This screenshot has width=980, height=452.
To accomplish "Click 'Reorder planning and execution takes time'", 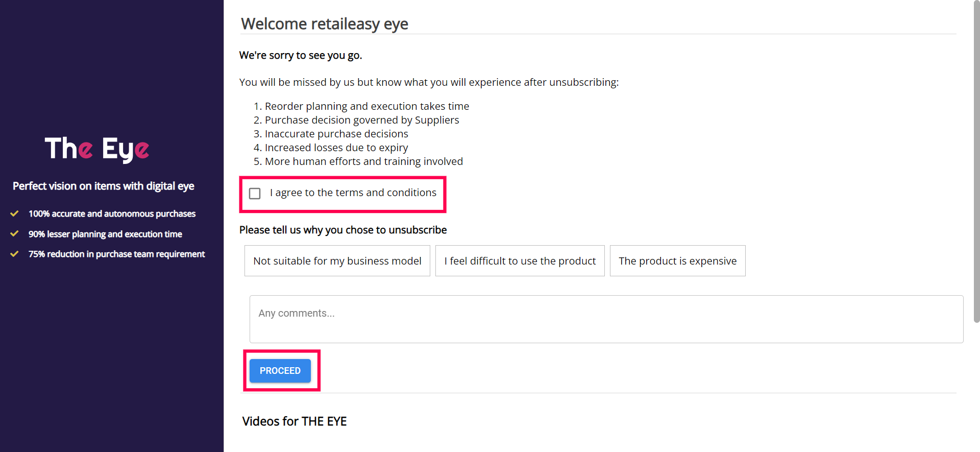I will pyautogui.click(x=366, y=106).
